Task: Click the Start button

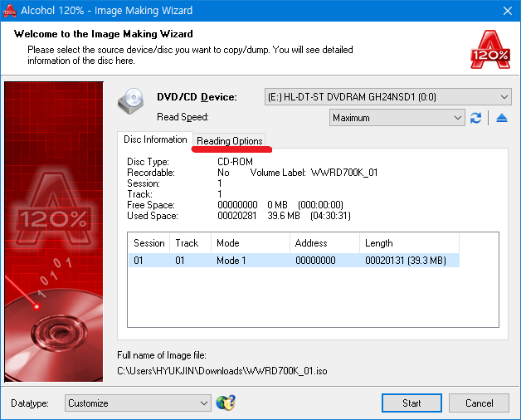Action: point(411,403)
